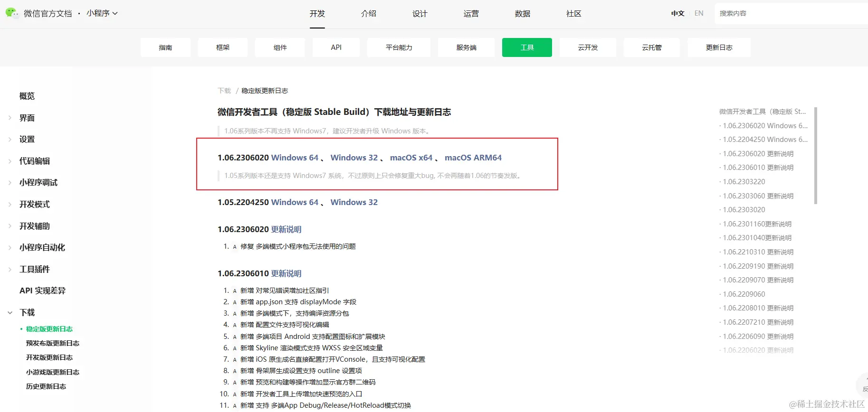This screenshot has height=412, width=868.
Task: Select the 组件 sub-navigation tab
Action: pyautogui.click(x=280, y=47)
